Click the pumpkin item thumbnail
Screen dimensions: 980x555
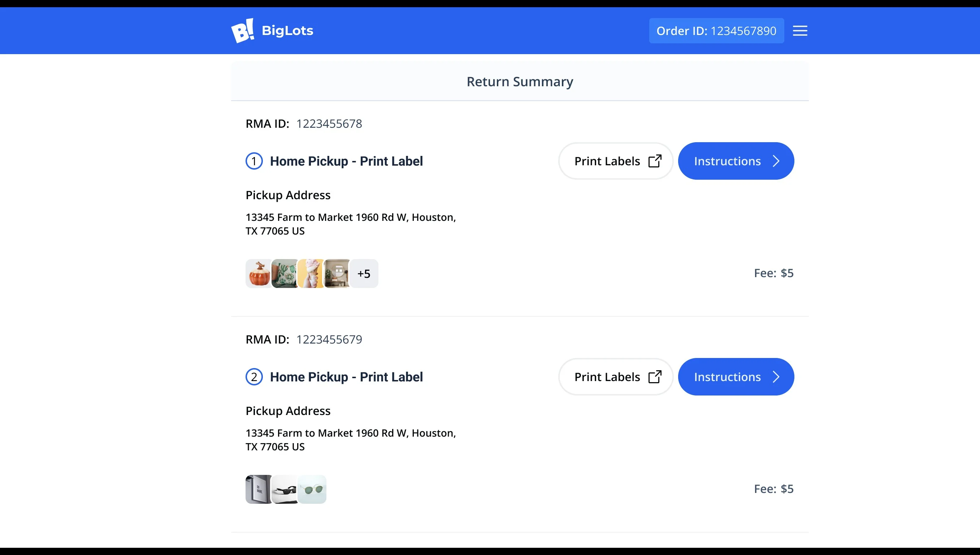click(259, 273)
